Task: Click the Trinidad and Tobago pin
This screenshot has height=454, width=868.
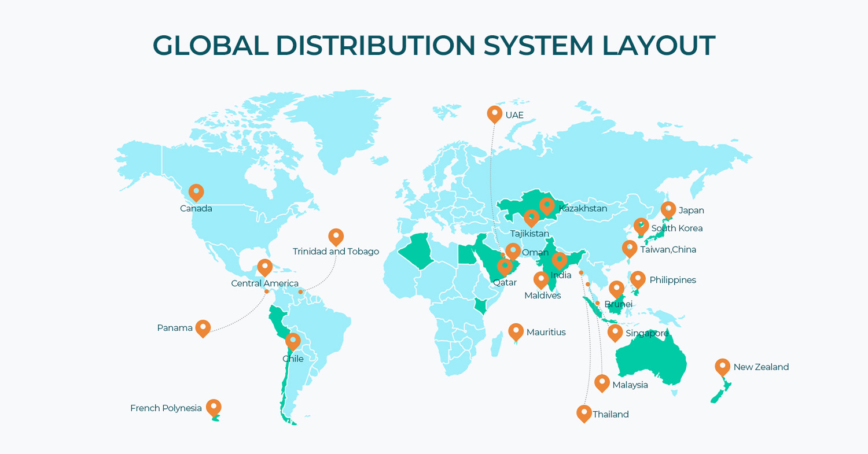Action: (x=336, y=236)
